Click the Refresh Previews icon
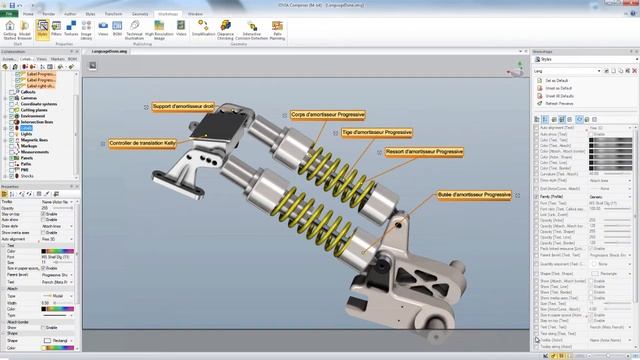 tap(540, 104)
